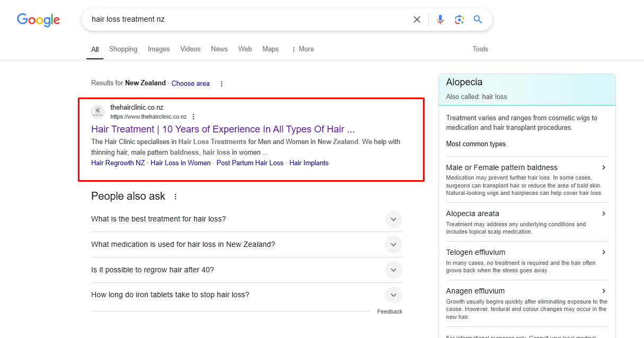Click the Hair Loss in Women sitelink

pyautogui.click(x=180, y=163)
